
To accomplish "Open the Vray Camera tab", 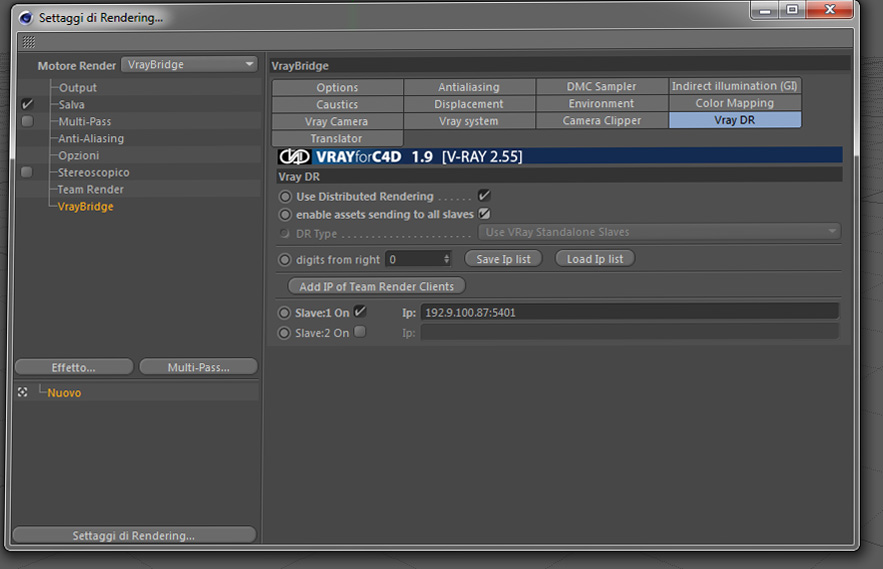I will (x=337, y=121).
